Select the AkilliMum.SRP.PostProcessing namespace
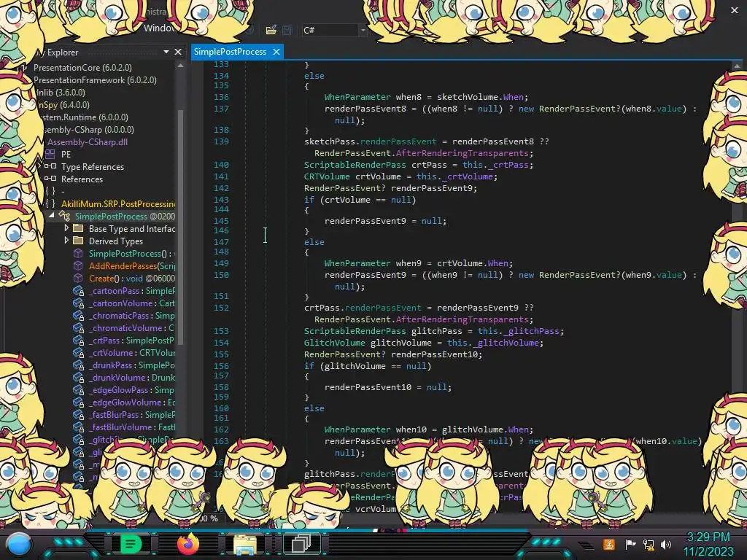Image resolution: width=747 pixels, height=560 pixels. point(118,204)
